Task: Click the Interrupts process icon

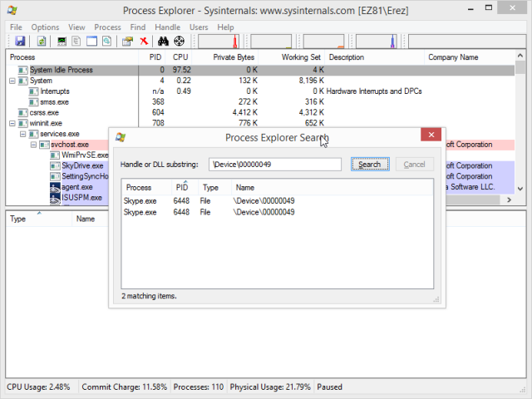Action: (33, 91)
